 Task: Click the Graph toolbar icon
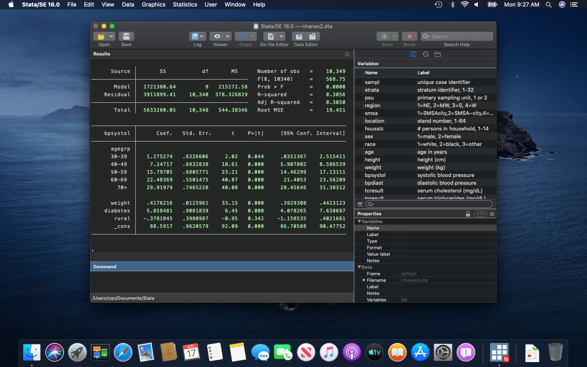[x=242, y=36]
